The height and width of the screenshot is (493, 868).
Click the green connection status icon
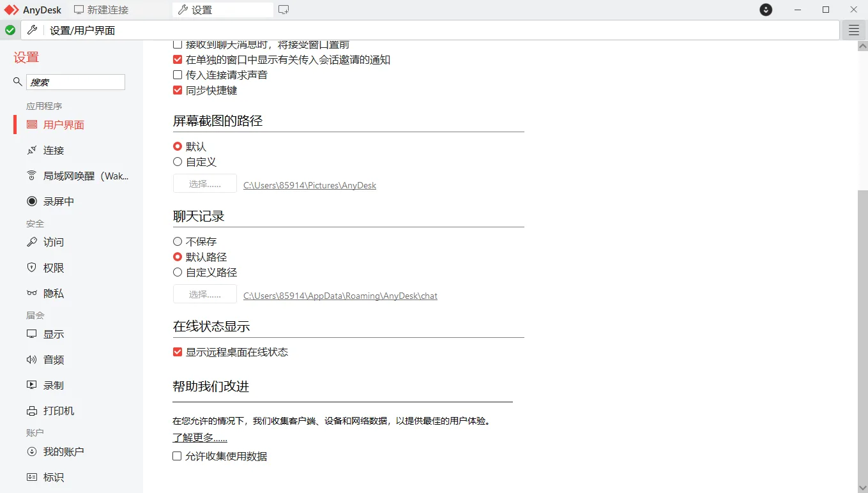[x=10, y=30]
